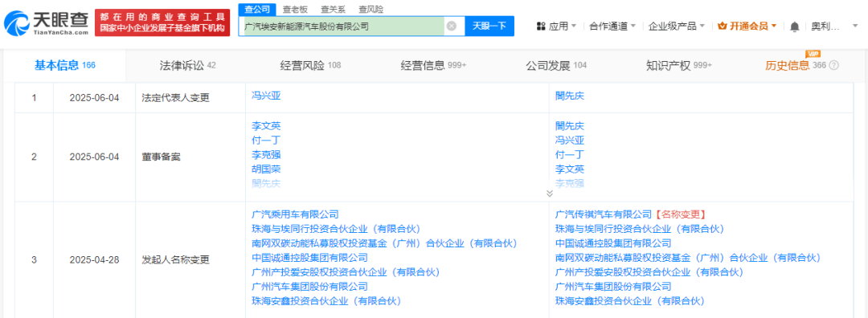868x318 pixels.
Task: Select the 查公司 search tab
Action: coord(257,9)
